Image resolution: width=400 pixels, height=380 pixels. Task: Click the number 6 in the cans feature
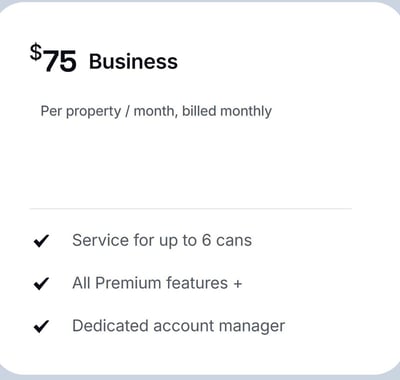click(x=206, y=240)
